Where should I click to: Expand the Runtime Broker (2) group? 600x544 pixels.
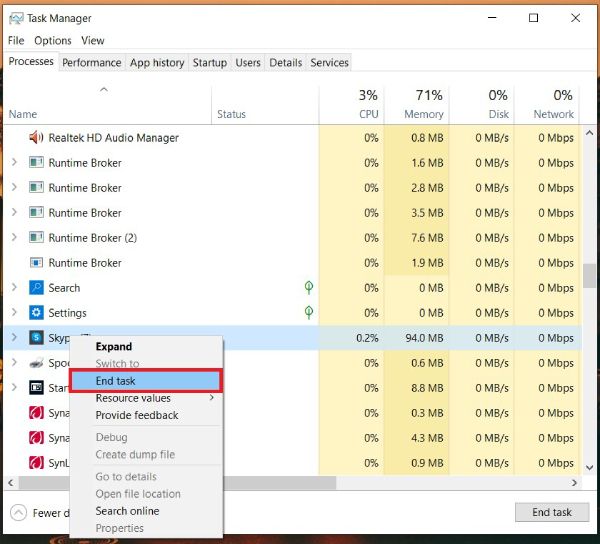pos(14,238)
